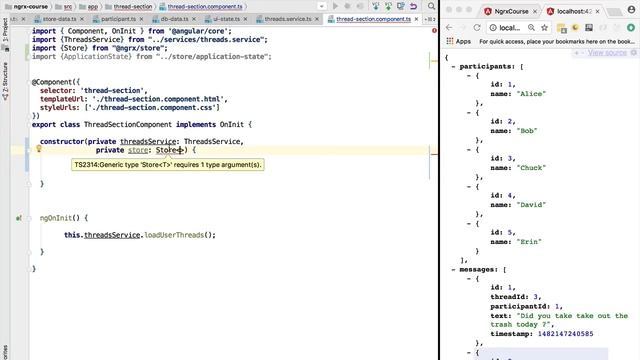Click the green circular extension icon

631,27
